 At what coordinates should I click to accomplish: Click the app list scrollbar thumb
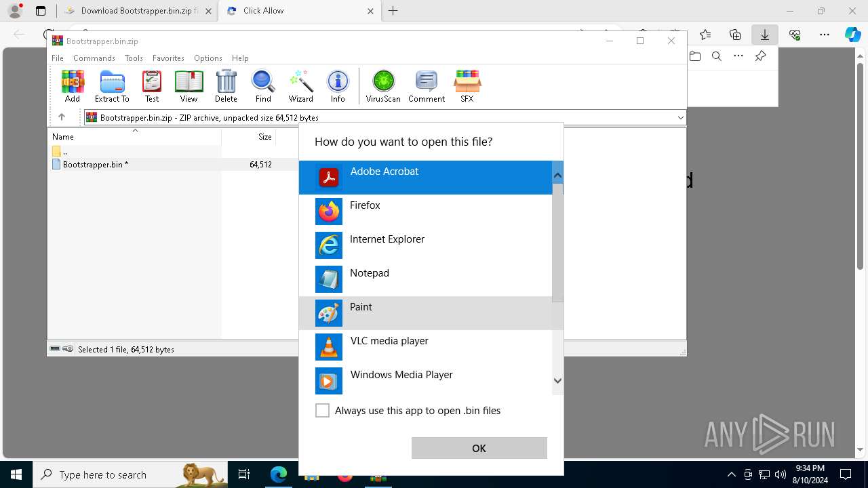(557, 243)
